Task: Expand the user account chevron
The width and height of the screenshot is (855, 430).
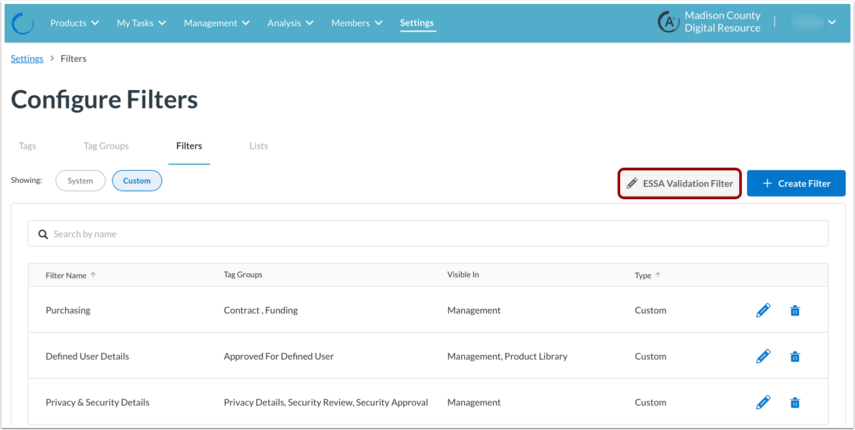Action: point(832,22)
